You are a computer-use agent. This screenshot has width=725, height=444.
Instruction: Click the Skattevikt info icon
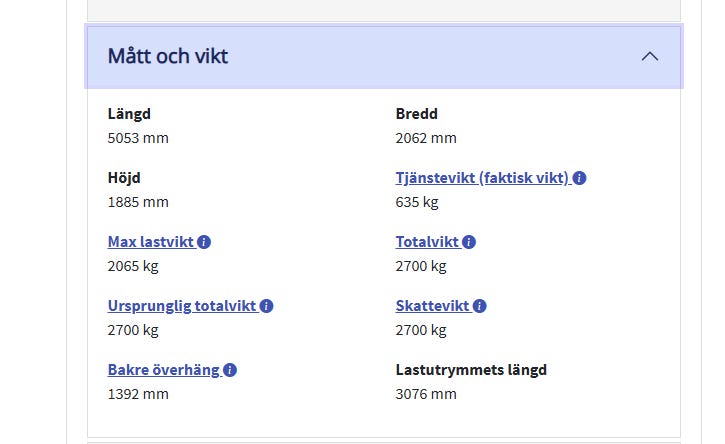tap(480, 306)
